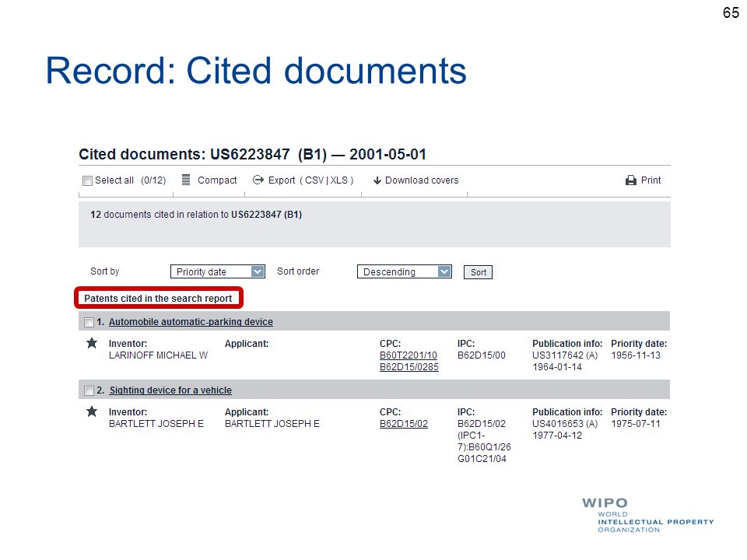Click the Download covers arrow icon
Screen dimensions: 747x560
pyautogui.click(x=377, y=180)
